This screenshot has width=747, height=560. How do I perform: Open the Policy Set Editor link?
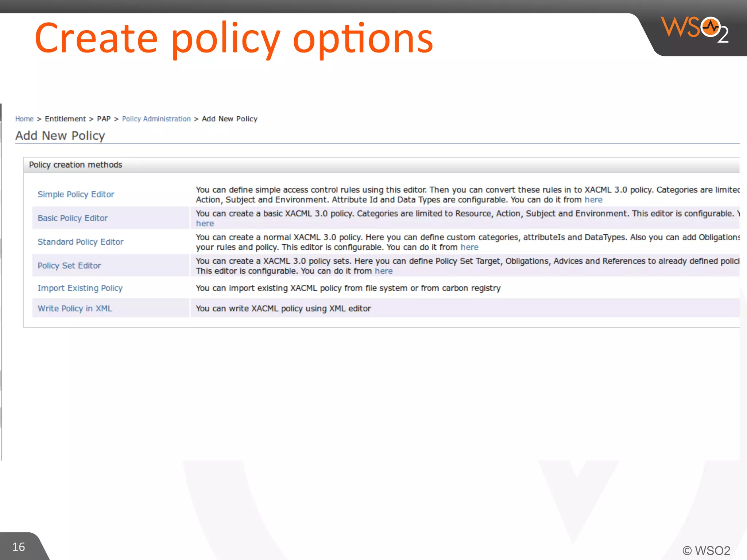point(69,265)
